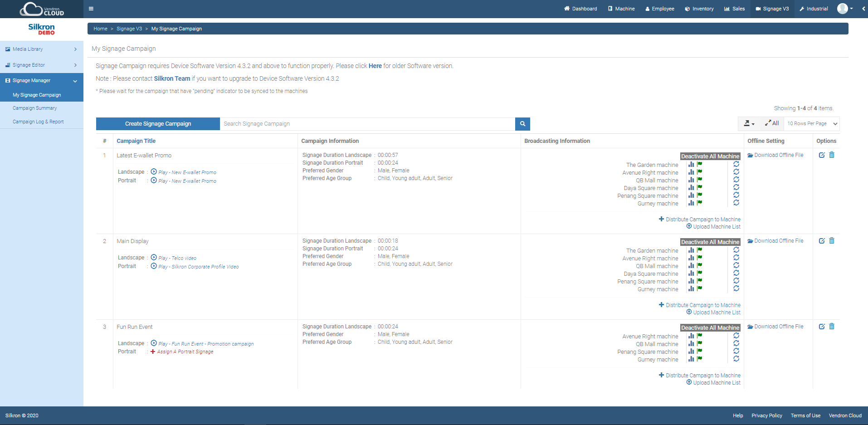
Task: Play the Telco video landscape signage
Action: point(177,258)
